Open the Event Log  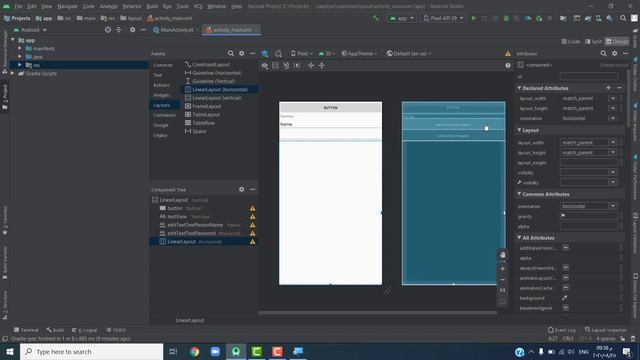tap(562, 330)
